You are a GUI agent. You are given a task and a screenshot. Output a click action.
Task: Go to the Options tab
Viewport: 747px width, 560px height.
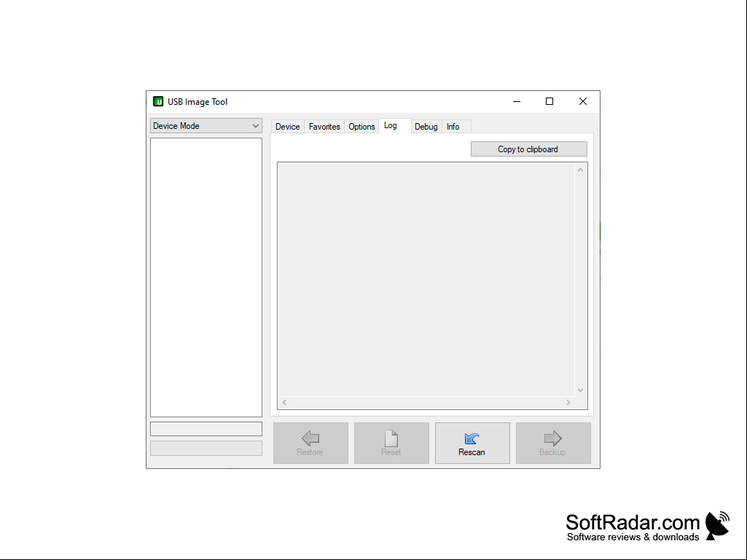(x=361, y=127)
